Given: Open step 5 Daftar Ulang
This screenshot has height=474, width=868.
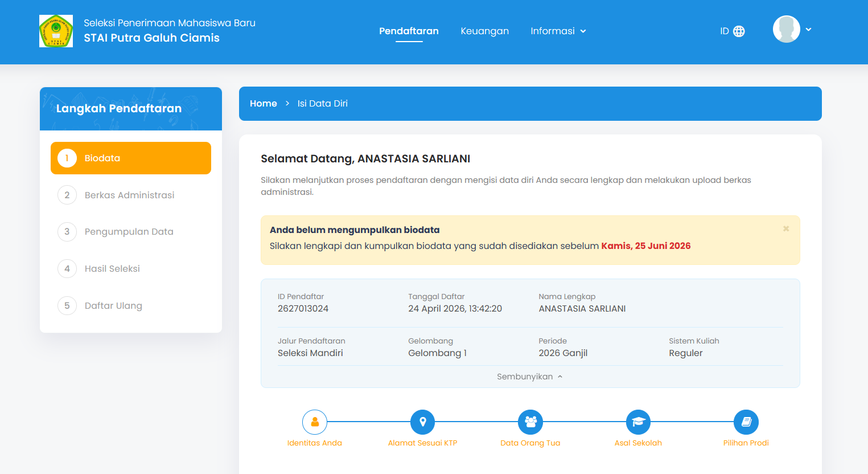Looking at the screenshot, I should (113, 306).
